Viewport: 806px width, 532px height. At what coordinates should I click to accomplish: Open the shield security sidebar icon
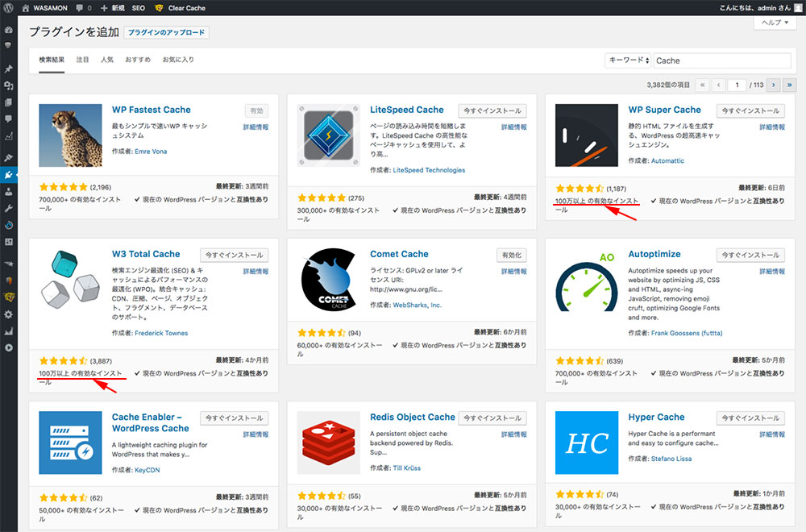point(8,45)
